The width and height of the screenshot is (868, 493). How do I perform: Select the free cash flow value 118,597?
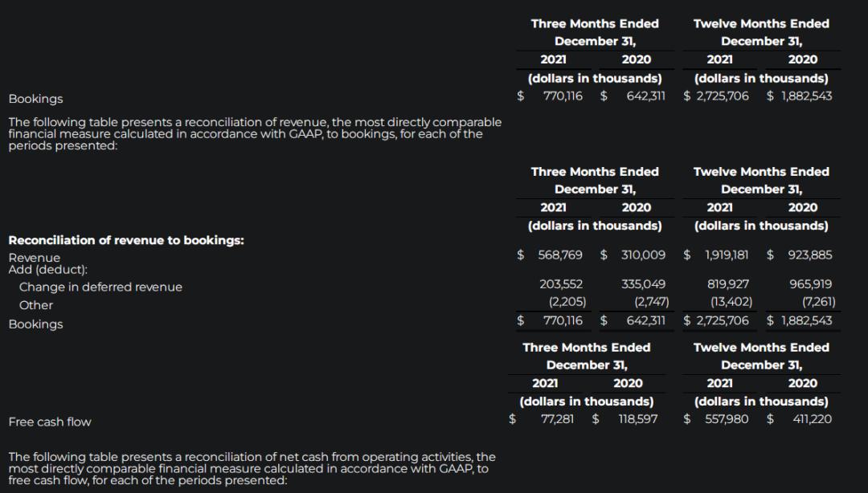[x=636, y=418]
